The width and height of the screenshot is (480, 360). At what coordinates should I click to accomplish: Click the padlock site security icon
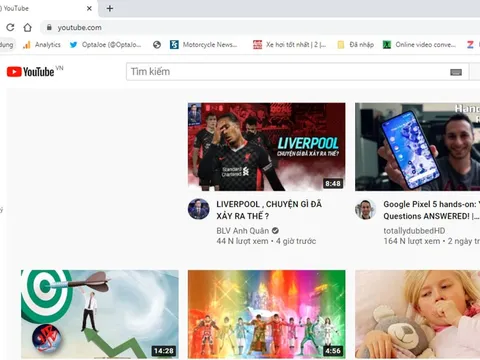pyautogui.click(x=49, y=27)
